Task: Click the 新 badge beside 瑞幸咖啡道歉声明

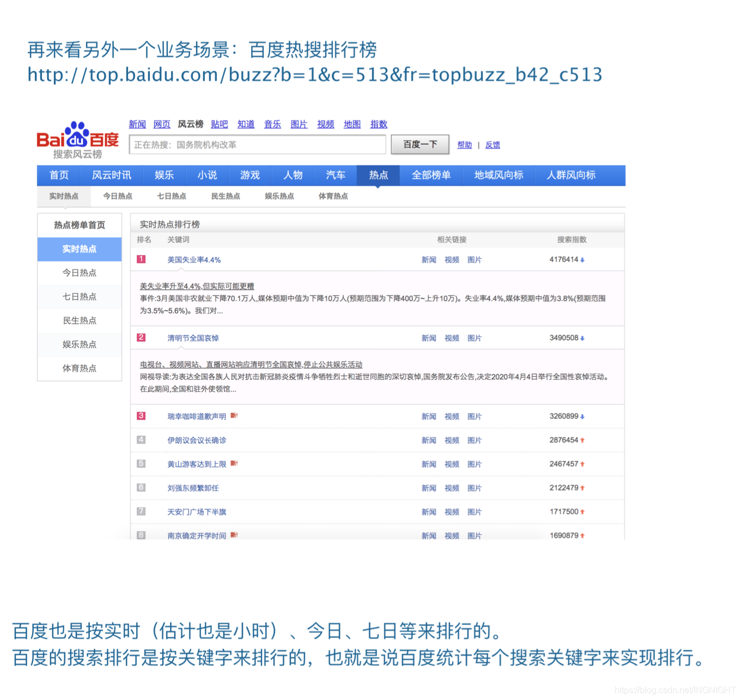Action: tap(234, 415)
